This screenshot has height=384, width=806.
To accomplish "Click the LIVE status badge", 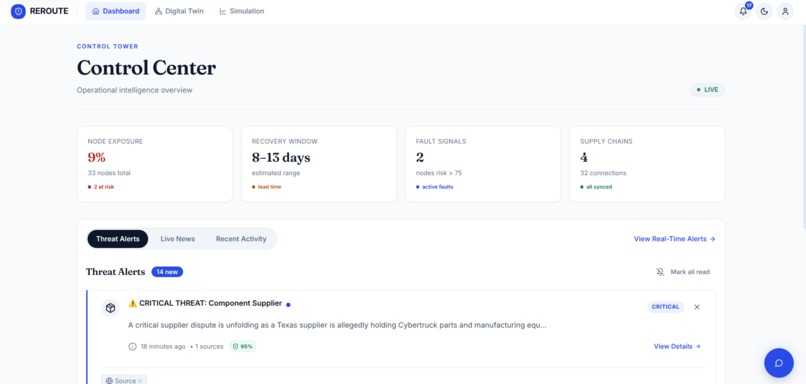I will pos(707,90).
